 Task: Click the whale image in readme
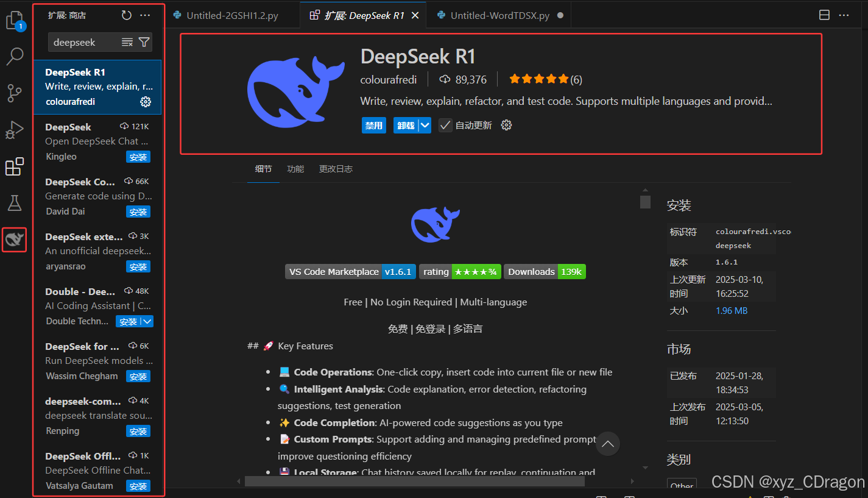[436, 224]
